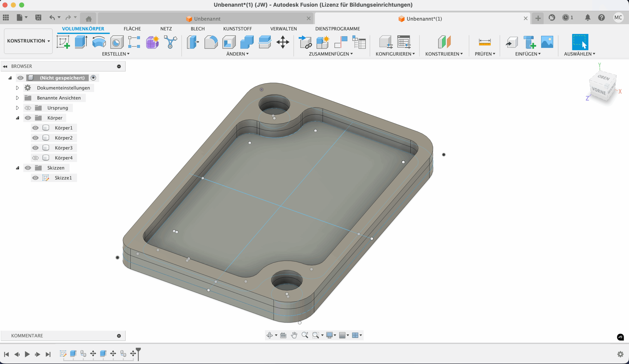
Task: Open the BLECH ribbon tab
Action: click(x=198, y=29)
